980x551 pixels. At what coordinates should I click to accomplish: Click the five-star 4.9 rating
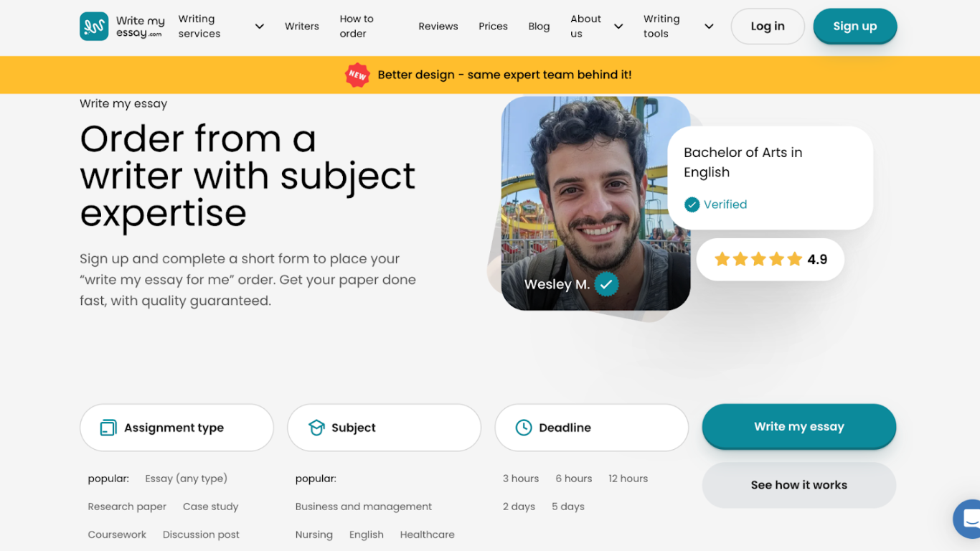[x=770, y=259]
